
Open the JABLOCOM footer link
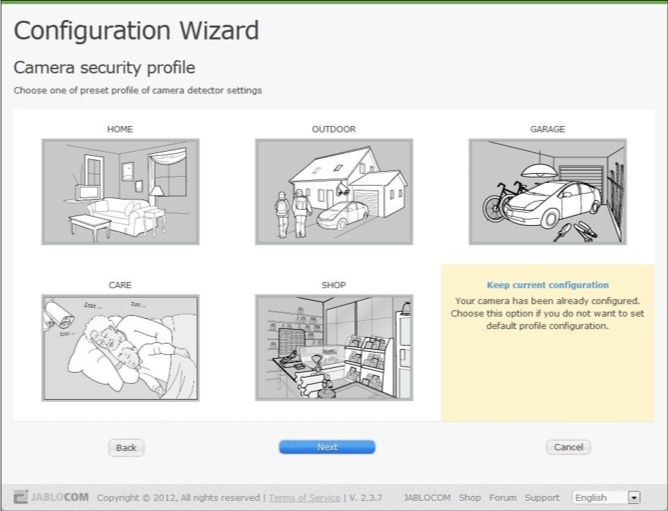point(428,497)
